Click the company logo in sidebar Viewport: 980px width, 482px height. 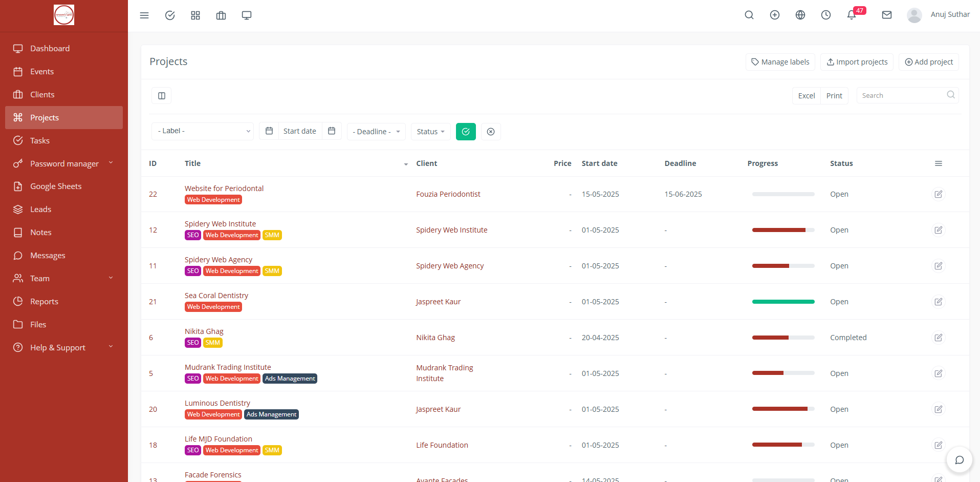[x=64, y=15]
